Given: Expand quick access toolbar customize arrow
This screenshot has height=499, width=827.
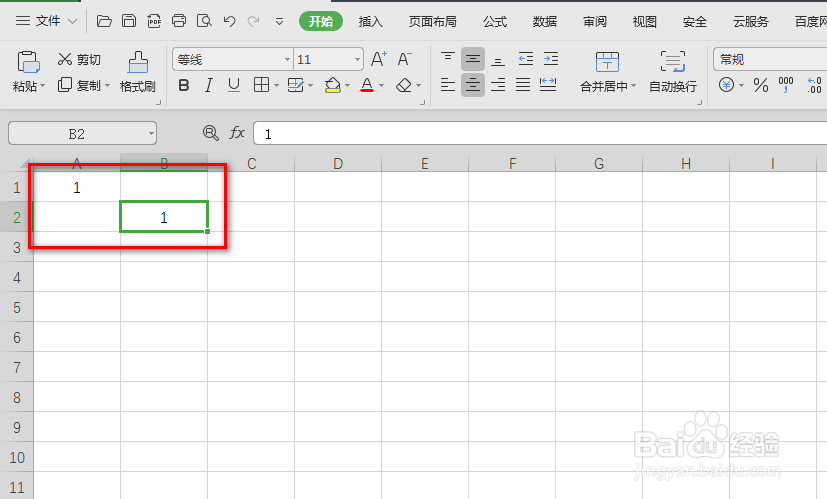Looking at the screenshot, I should 280,22.
